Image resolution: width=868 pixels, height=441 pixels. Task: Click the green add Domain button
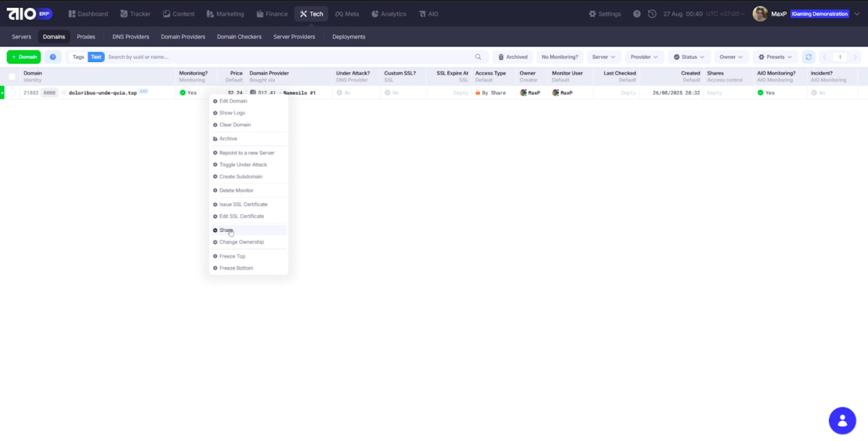[24, 57]
